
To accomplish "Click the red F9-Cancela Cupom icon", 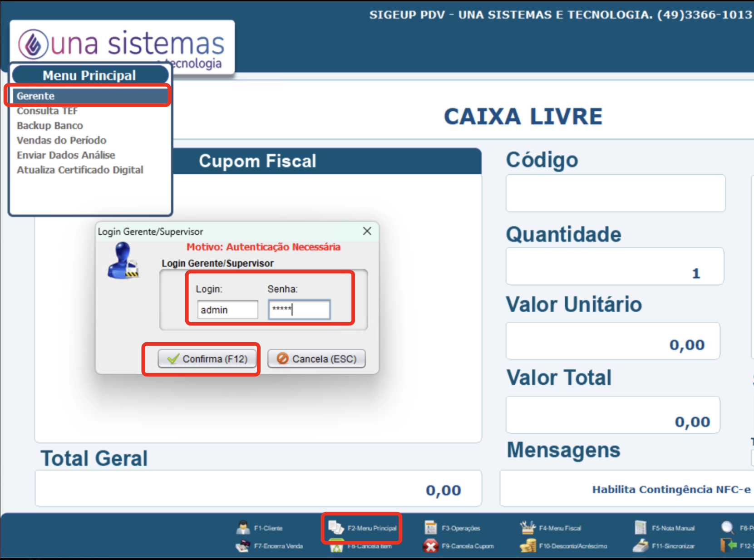I will tap(430, 545).
